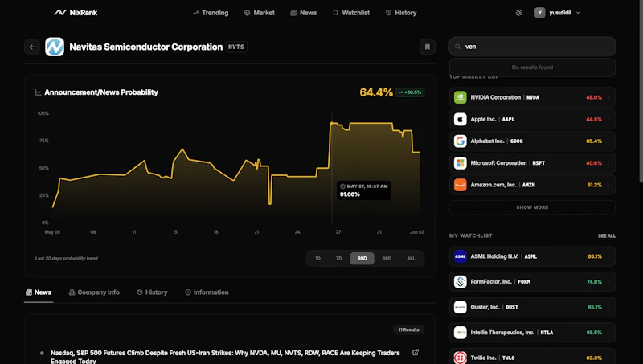The image size is (643, 364).
Task: Click the Y user avatar
Action: coord(539,13)
